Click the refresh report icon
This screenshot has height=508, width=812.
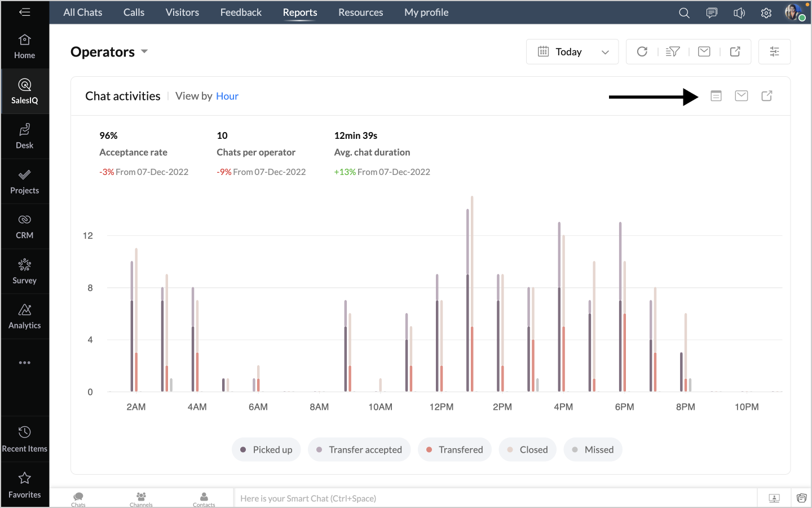(x=642, y=52)
